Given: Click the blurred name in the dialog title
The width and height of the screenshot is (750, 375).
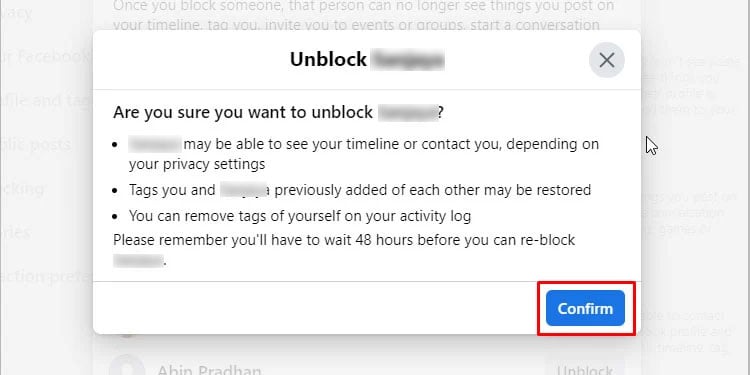Looking at the screenshot, I should pyautogui.click(x=408, y=60).
